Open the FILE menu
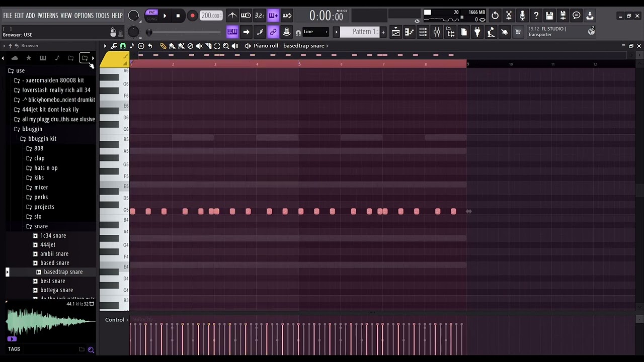The width and height of the screenshot is (644, 362). tap(8, 16)
